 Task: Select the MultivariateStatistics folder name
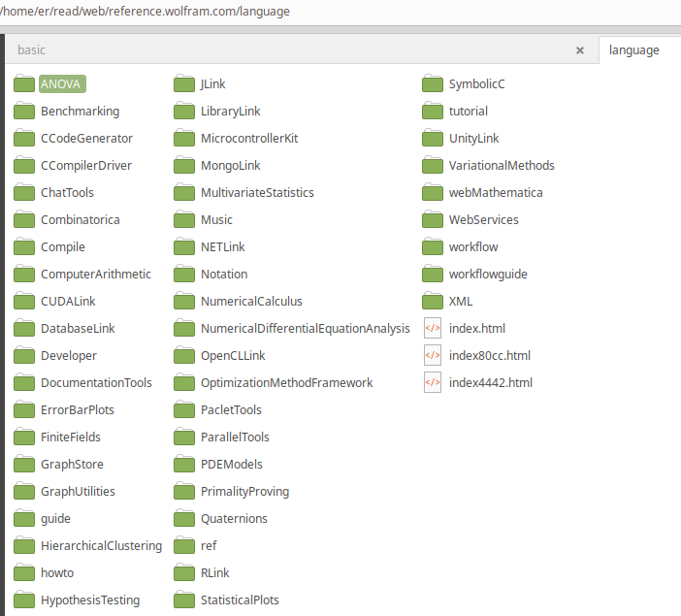click(257, 192)
